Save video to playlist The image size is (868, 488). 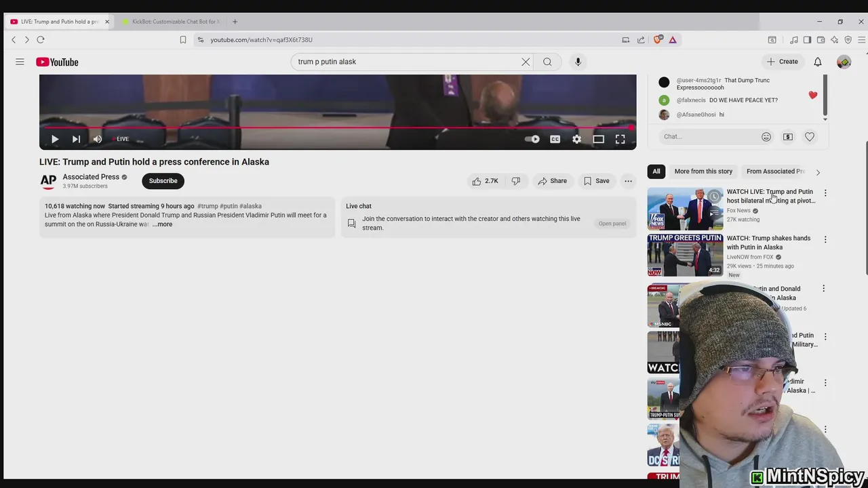597,181
